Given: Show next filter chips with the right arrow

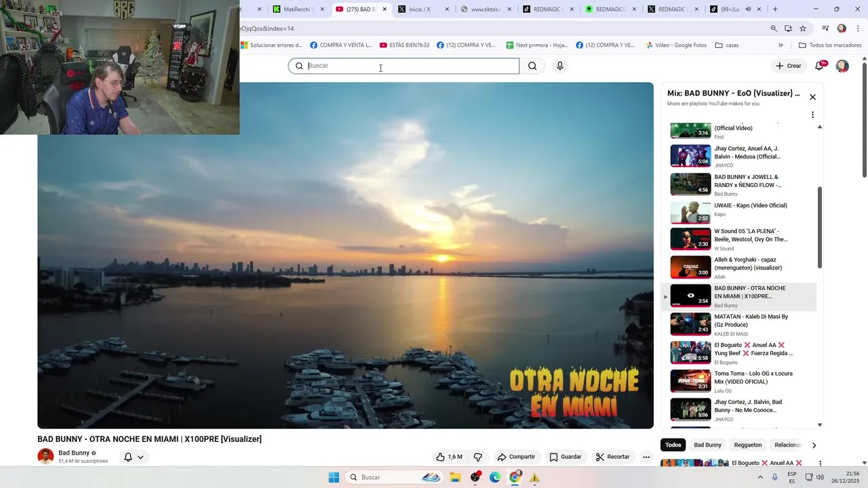Looking at the screenshot, I should point(814,445).
